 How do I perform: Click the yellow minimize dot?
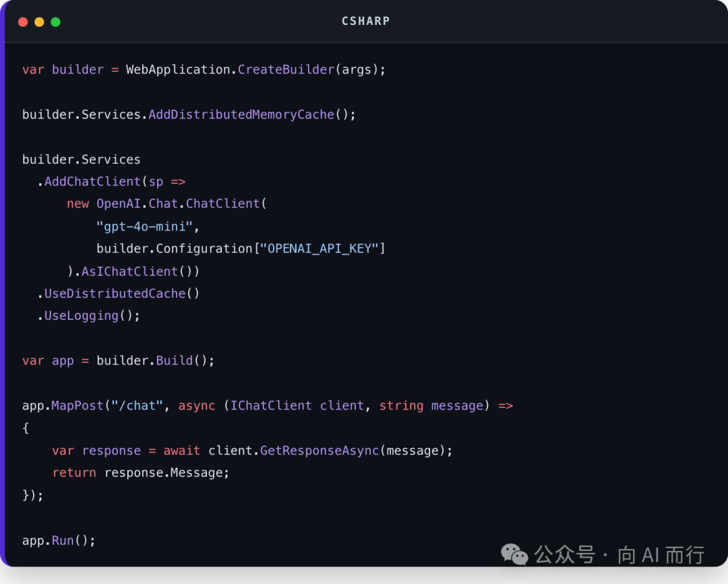click(39, 22)
